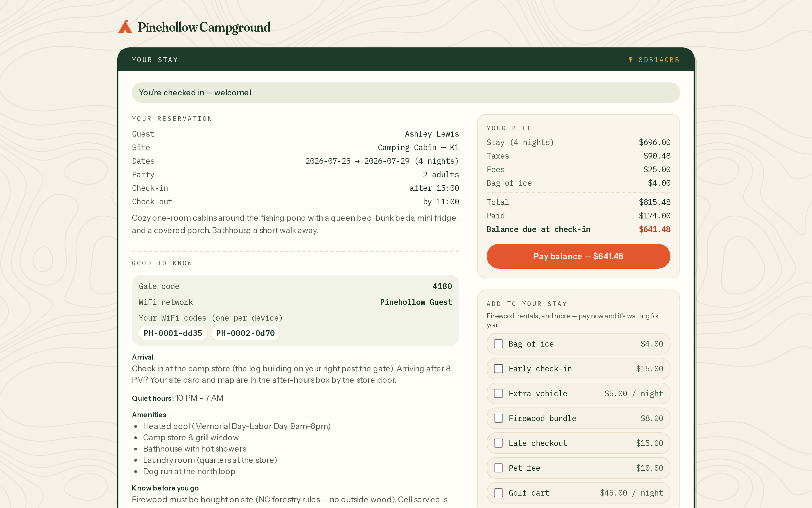Click the Arrival heading
Image resolution: width=812 pixels, height=508 pixels.
pyautogui.click(x=143, y=357)
